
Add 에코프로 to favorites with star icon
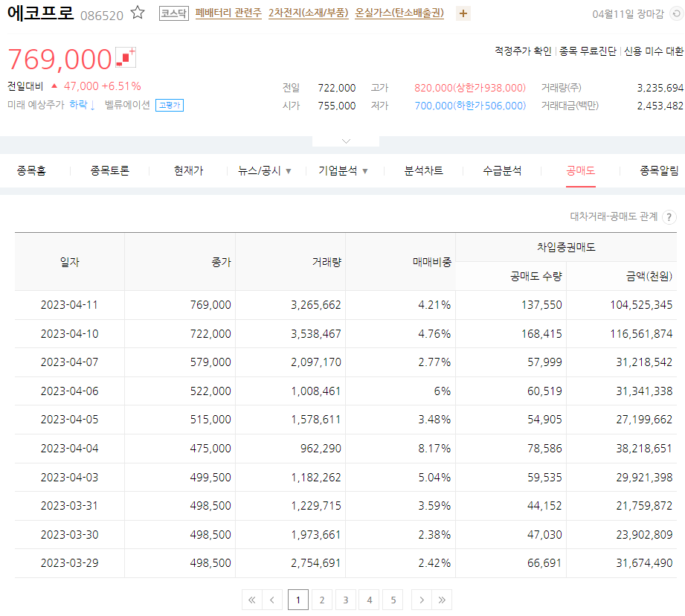[x=138, y=12]
